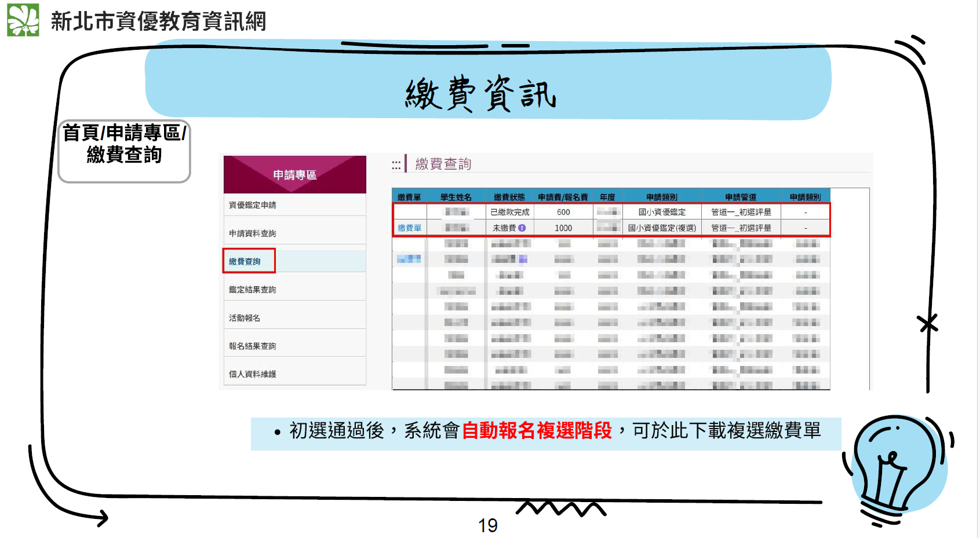Image resolution: width=980 pixels, height=538 pixels.
Task: Click the 繳費狀態 column header
Action: click(509, 197)
